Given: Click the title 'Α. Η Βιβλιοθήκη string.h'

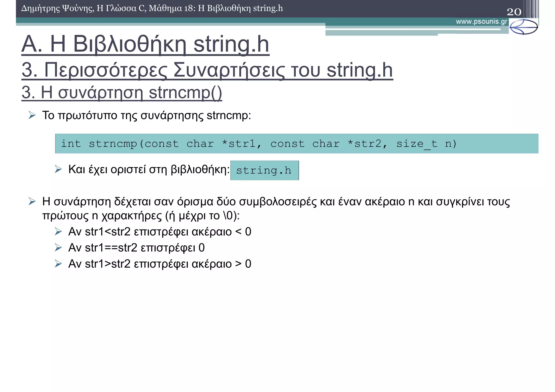Looking at the screenshot, I should pyautogui.click(x=146, y=44).
